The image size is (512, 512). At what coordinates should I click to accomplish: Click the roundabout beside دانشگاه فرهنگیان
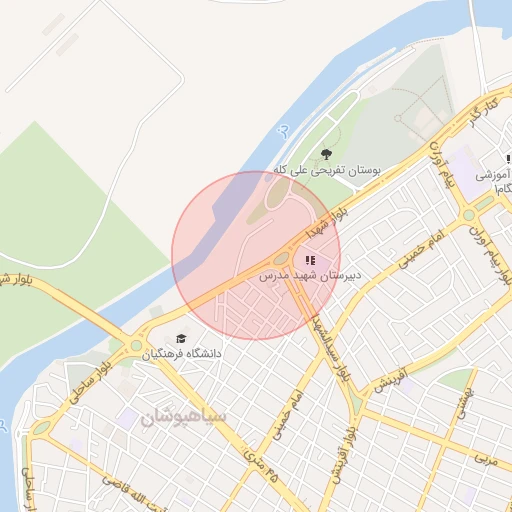point(136,346)
